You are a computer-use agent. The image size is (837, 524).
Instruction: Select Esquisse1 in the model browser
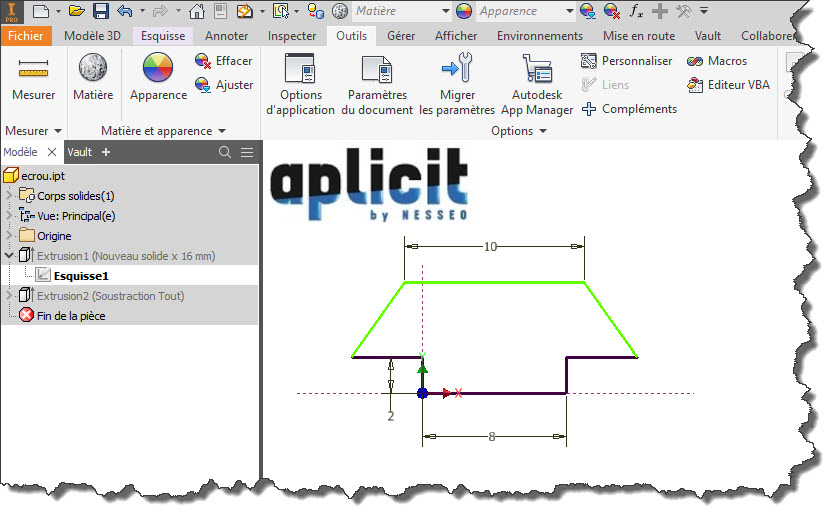point(81,276)
